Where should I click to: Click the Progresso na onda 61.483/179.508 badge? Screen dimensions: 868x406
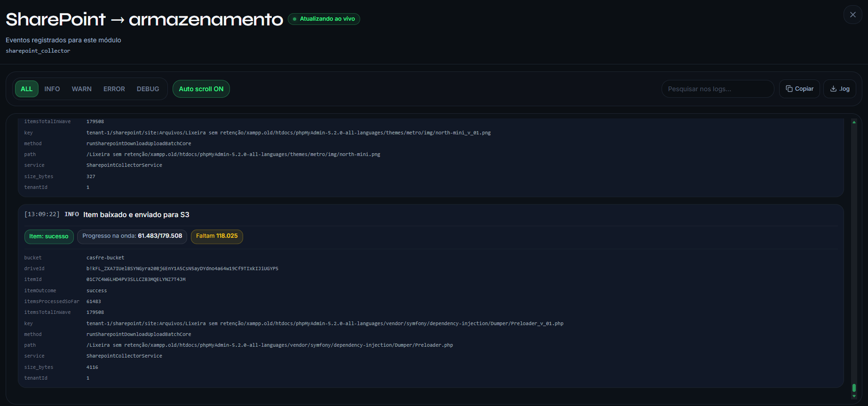point(132,236)
